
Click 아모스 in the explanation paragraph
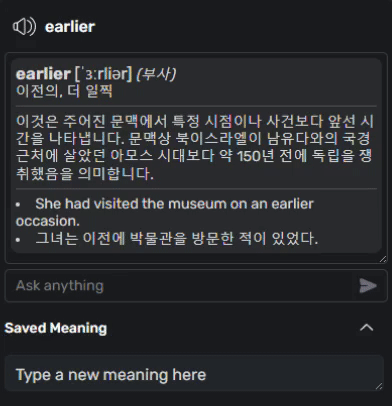coord(132,156)
